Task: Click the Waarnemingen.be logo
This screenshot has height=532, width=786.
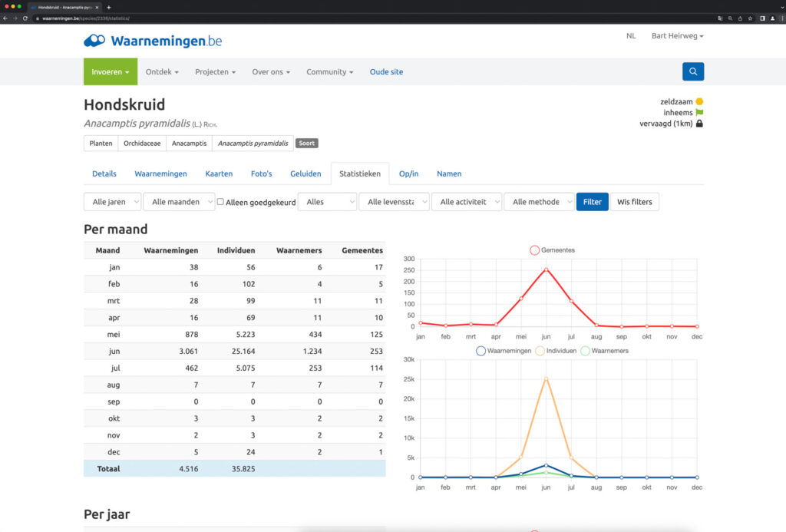Action: (x=153, y=41)
